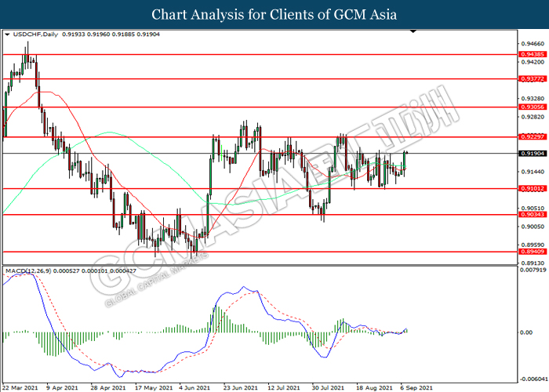Click the 0.90050 price scale value

coord(533,227)
